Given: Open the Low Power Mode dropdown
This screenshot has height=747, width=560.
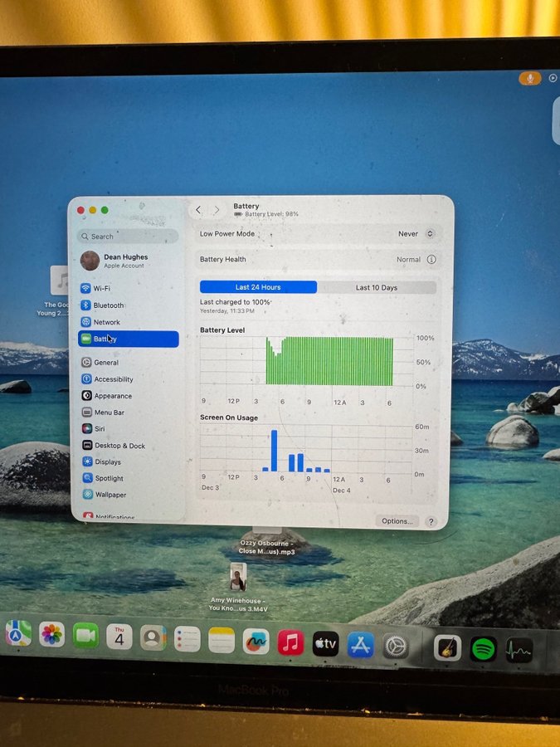Looking at the screenshot, I should pos(416,234).
